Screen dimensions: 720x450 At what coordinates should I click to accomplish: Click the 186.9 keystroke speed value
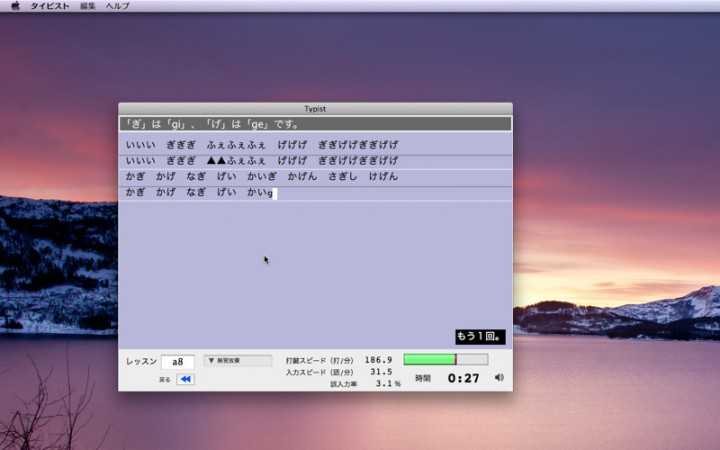(x=378, y=359)
